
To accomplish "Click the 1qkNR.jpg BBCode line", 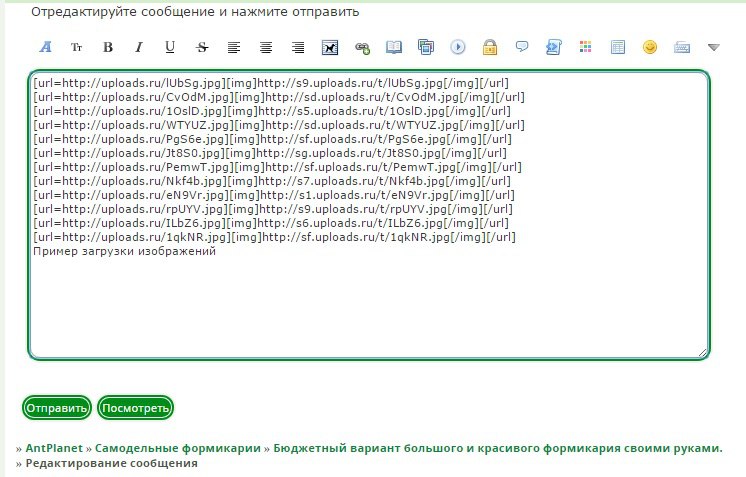I will point(274,237).
